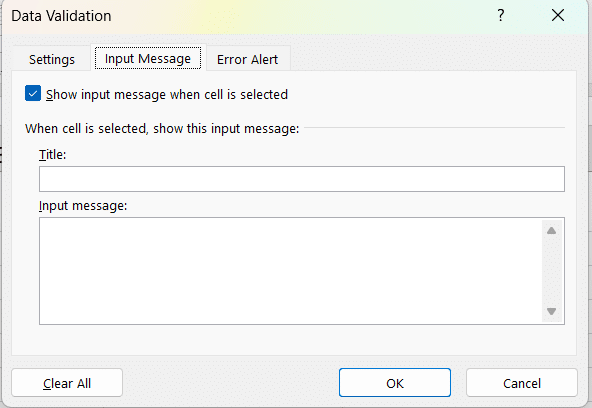This screenshot has height=408, width=592.
Task: Click the 'Input message:' field label
Action: [x=83, y=206]
